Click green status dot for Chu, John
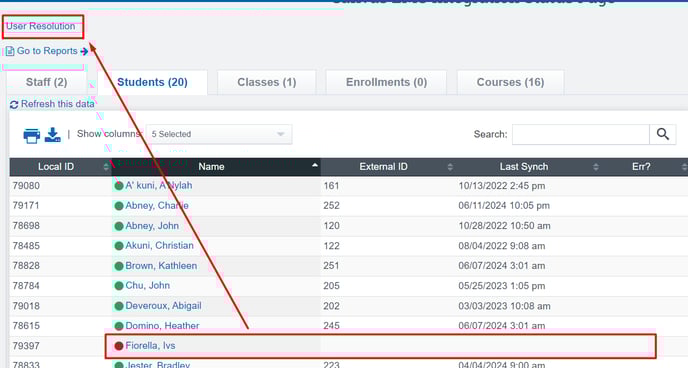The width and height of the screenshot is (688, 368). (x=119, y=286)
